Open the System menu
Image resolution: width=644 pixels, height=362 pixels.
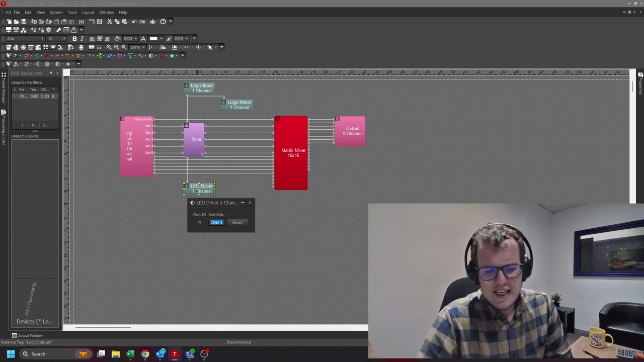[56, 12]
